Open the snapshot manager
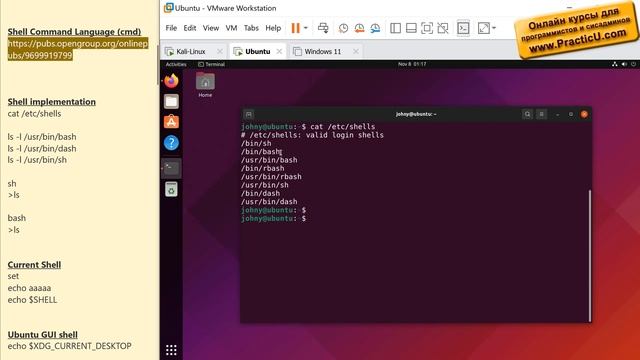 point(375,28)
